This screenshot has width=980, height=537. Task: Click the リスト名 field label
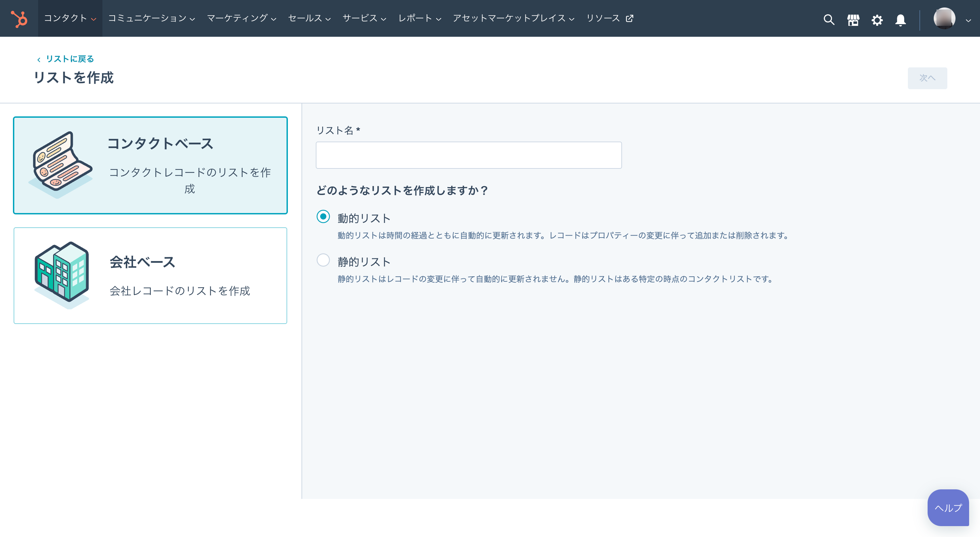point(338,130)
